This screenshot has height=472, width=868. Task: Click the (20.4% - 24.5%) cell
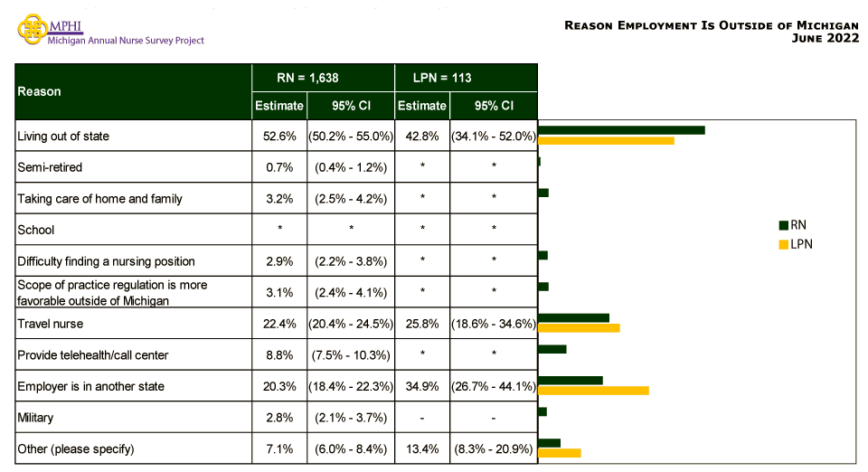[x=351, y=324]
